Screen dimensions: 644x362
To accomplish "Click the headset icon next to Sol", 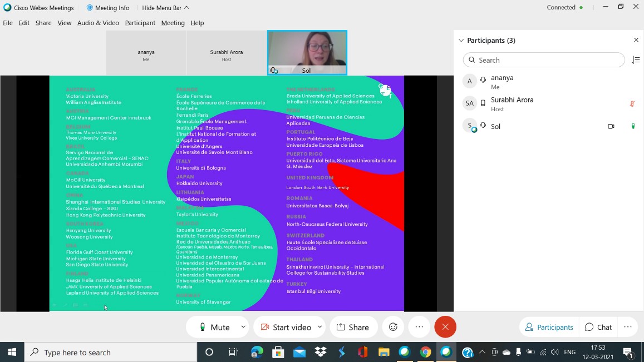I will coord(483,125).
